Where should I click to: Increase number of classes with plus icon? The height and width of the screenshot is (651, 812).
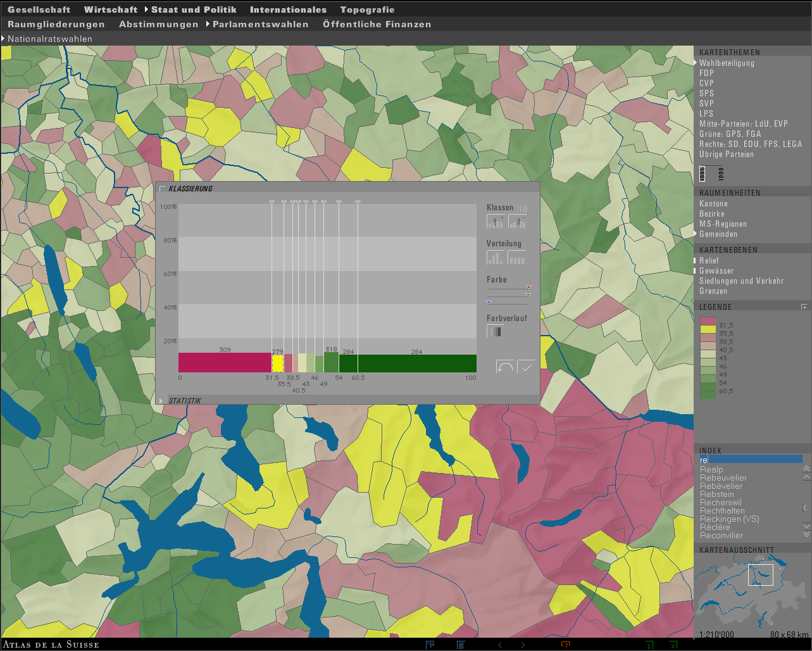[496, 221]
